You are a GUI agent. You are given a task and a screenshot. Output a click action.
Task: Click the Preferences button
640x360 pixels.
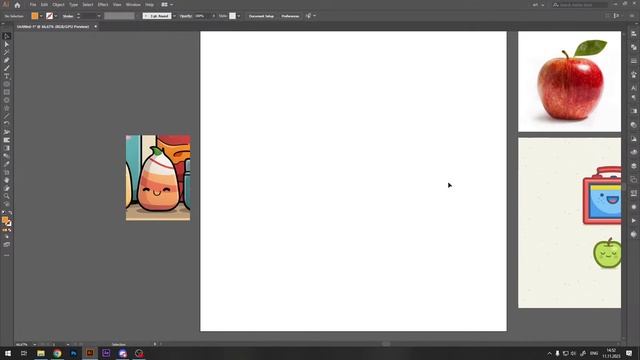pyautogui.click(x=290, y=16)
